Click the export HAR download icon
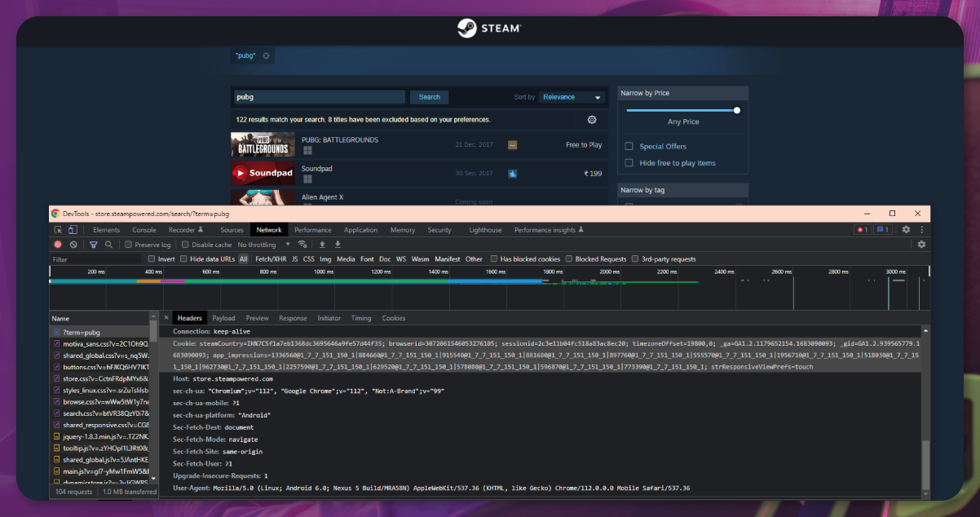 (338, 245)
